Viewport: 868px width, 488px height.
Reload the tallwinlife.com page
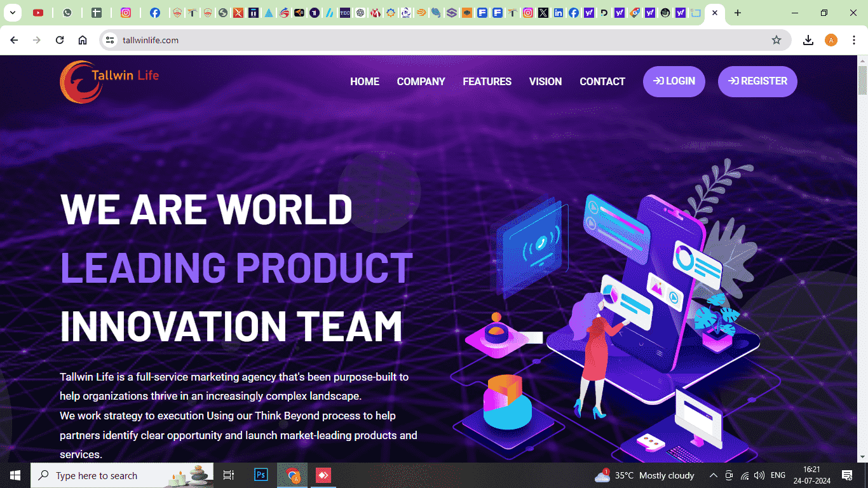coord(60,40)
